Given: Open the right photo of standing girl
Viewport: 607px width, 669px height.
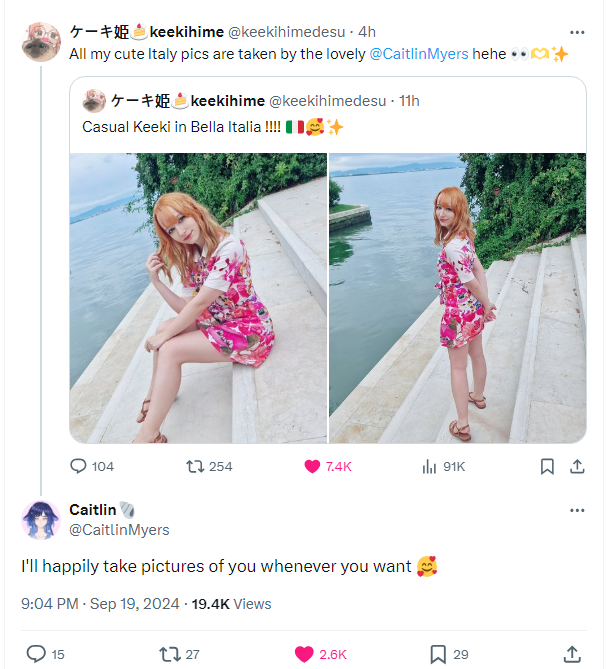Looking at the screenshot, I should 457,298.
